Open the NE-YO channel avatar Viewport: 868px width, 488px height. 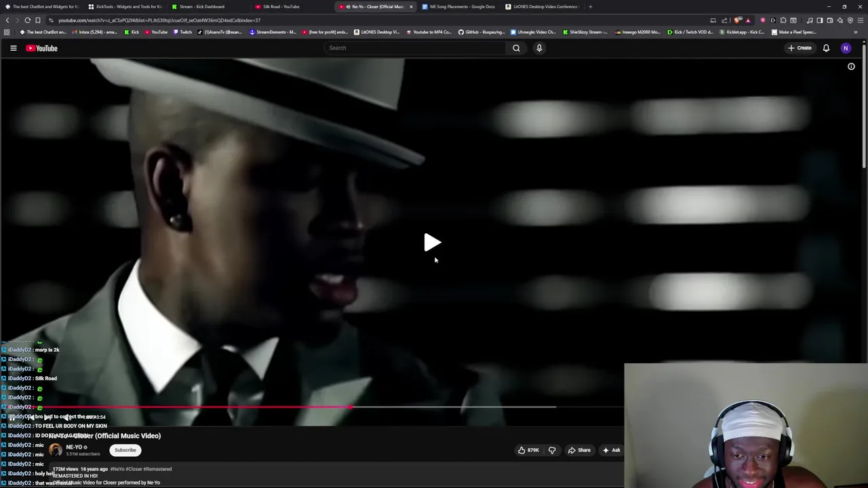(x=56, y=450)
